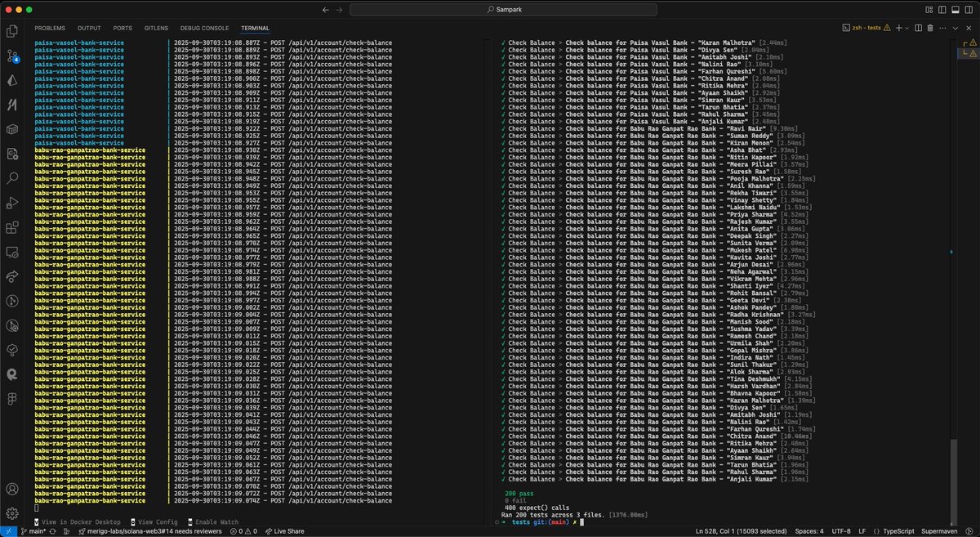Image resolution: width=980 pixels, height=537 pixels.
Task: Open the Manage gear icon
Action: tap(12, 513)
